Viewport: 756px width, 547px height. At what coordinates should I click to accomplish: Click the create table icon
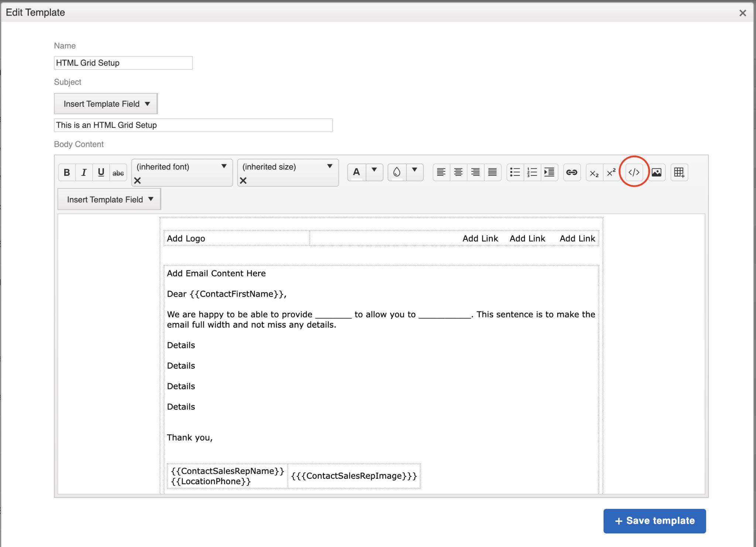click(679, 172)
